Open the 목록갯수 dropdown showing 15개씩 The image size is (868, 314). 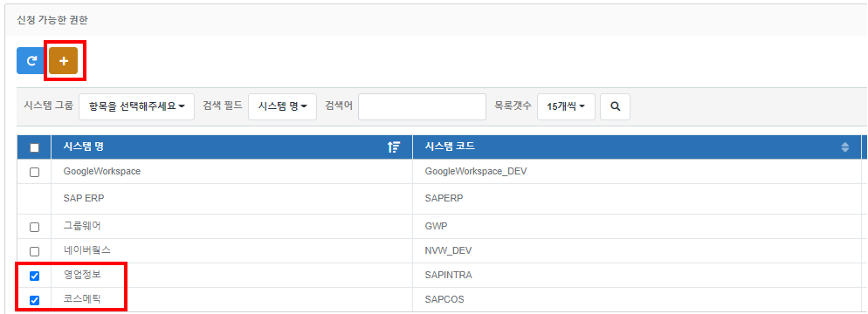tap(566, 106)
